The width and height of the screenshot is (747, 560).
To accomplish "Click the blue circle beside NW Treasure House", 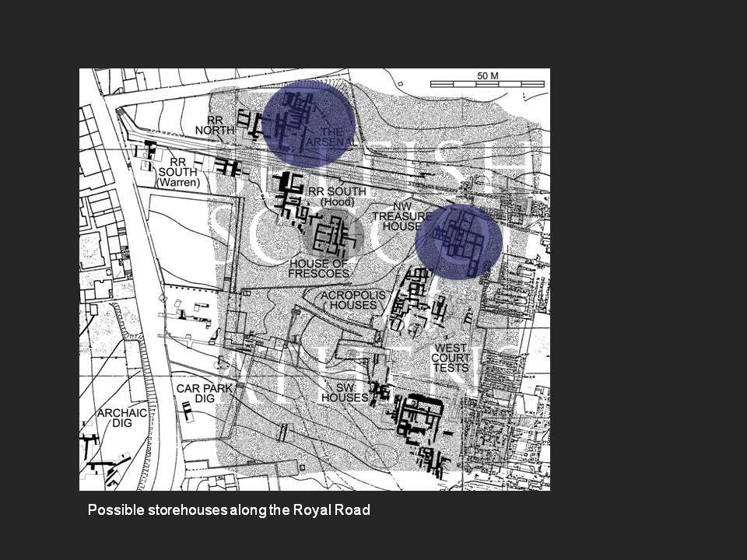I will (x=459, y=242).
